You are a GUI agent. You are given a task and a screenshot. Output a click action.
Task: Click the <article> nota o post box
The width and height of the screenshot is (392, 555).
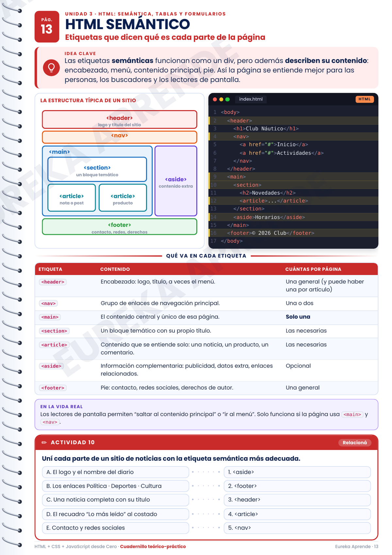tap(72, 198)
